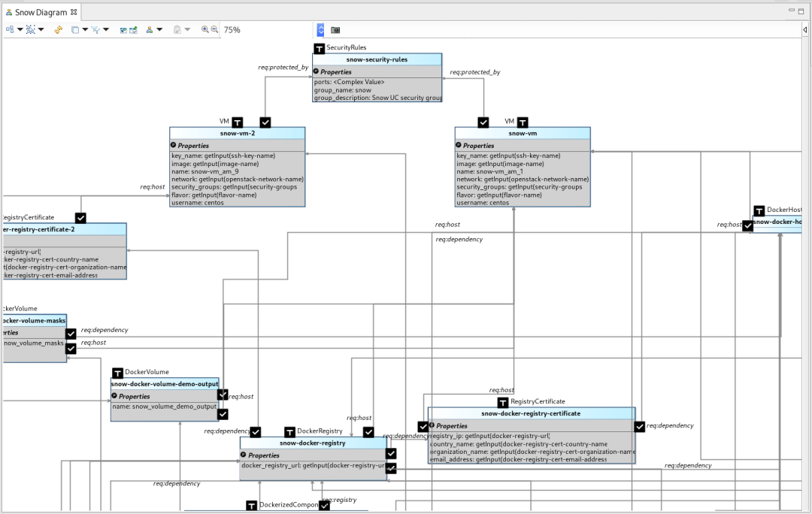Viewport: 812px width, 514px height.
Task: Refresh the diagram with the refresh icon
Action: (x=57, y=29)
